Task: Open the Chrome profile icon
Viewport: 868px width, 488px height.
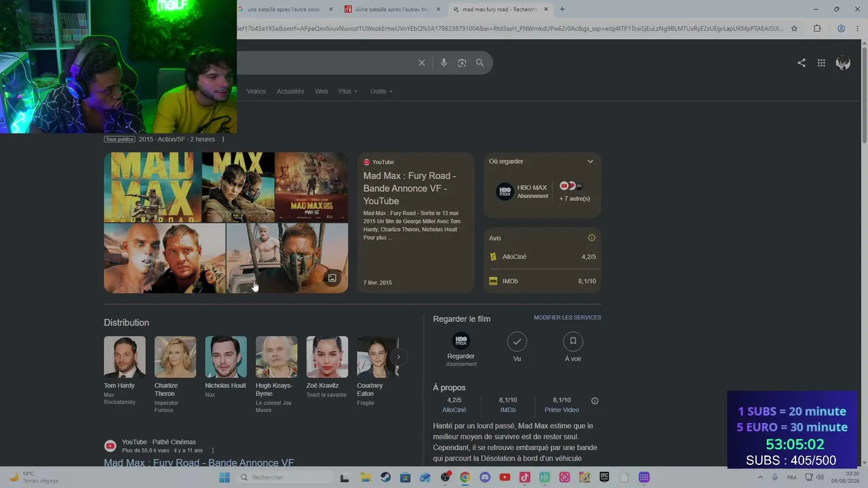Action: point(841,28)
